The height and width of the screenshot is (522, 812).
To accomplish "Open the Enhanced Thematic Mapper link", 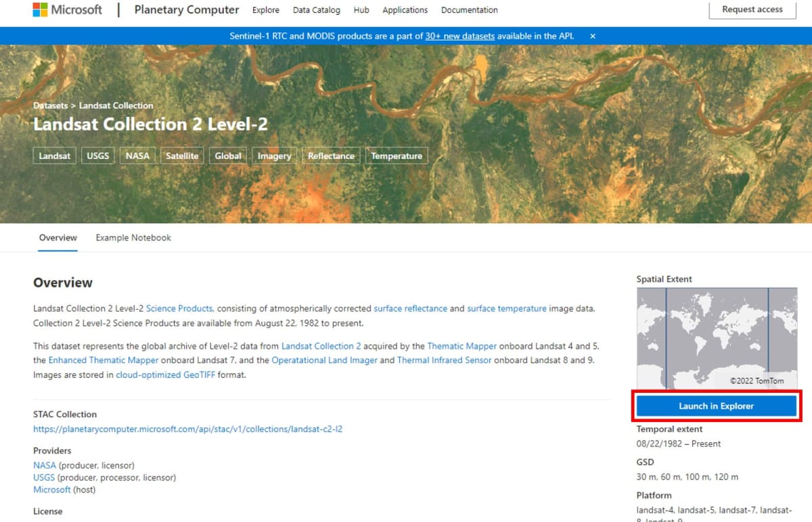I will click(104, 360).
